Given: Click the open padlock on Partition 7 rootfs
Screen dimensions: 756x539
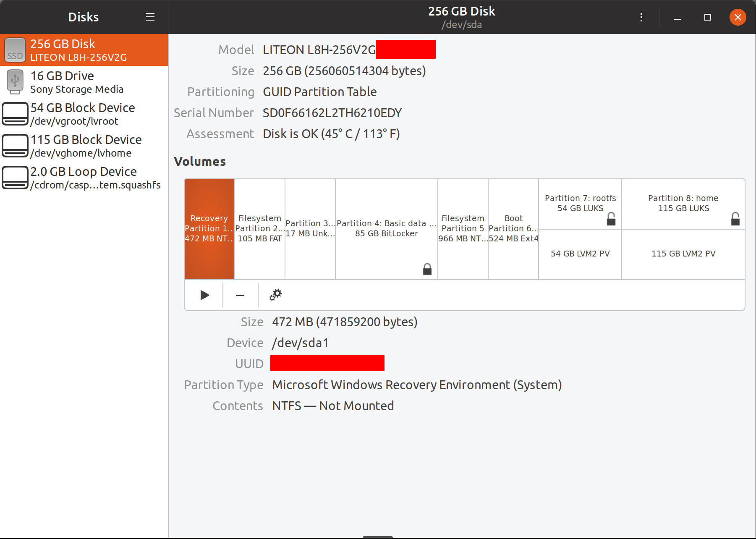Looking at the screenshot, I should (x=611, y=218).
